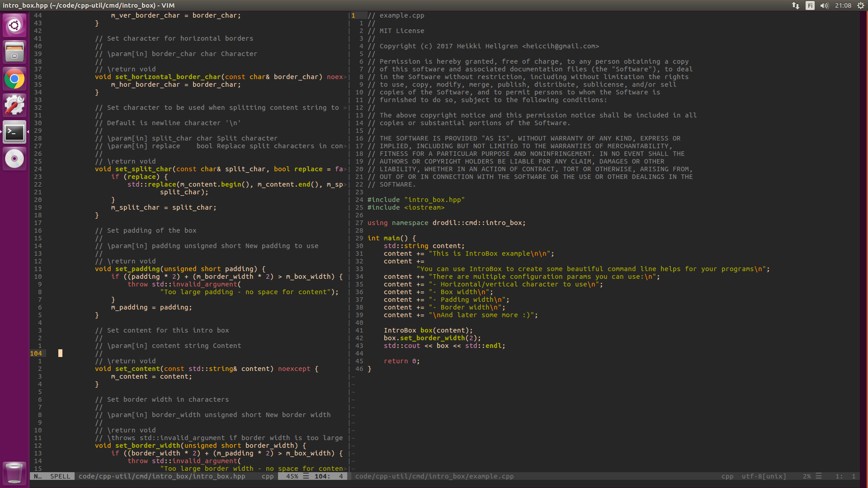Open the sound menu from the speaker icon
This screenshot has height=488, width=868.
824,6
